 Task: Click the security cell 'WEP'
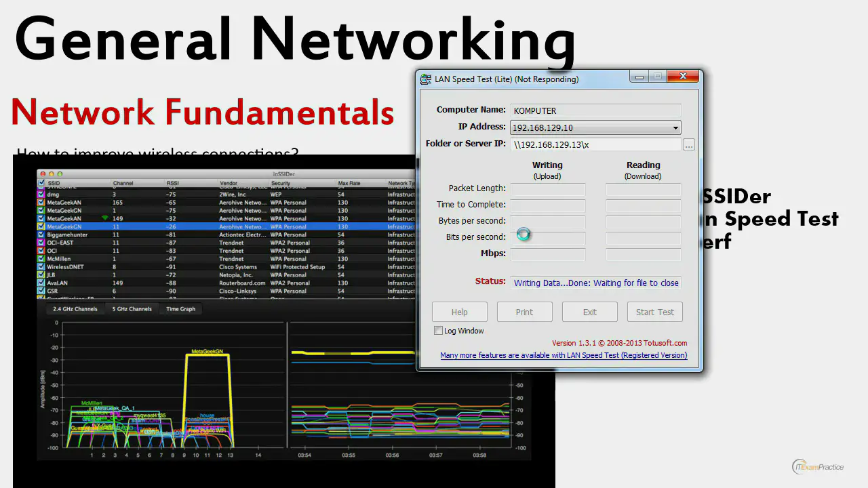[276, 195]
